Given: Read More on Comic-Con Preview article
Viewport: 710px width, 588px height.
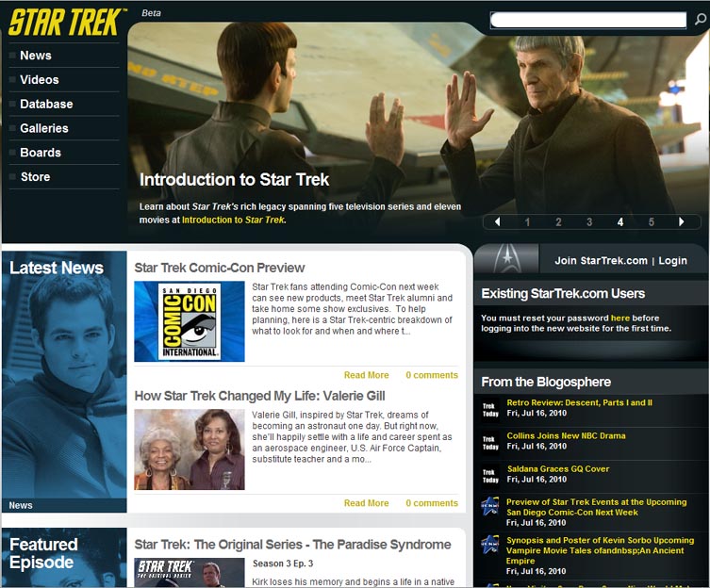Looking at the screenshot, I should 367,375.
